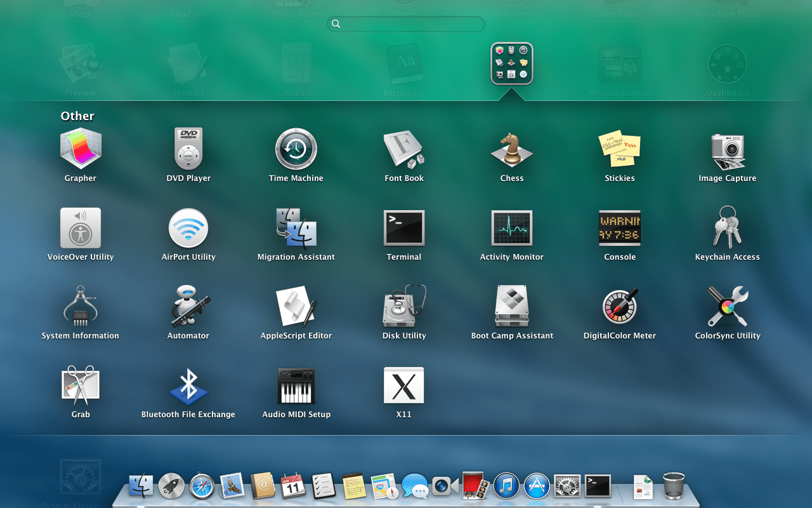This screenshot has height=508, width=812.
Task: Start the Chess app
Action: coord(512,149)
